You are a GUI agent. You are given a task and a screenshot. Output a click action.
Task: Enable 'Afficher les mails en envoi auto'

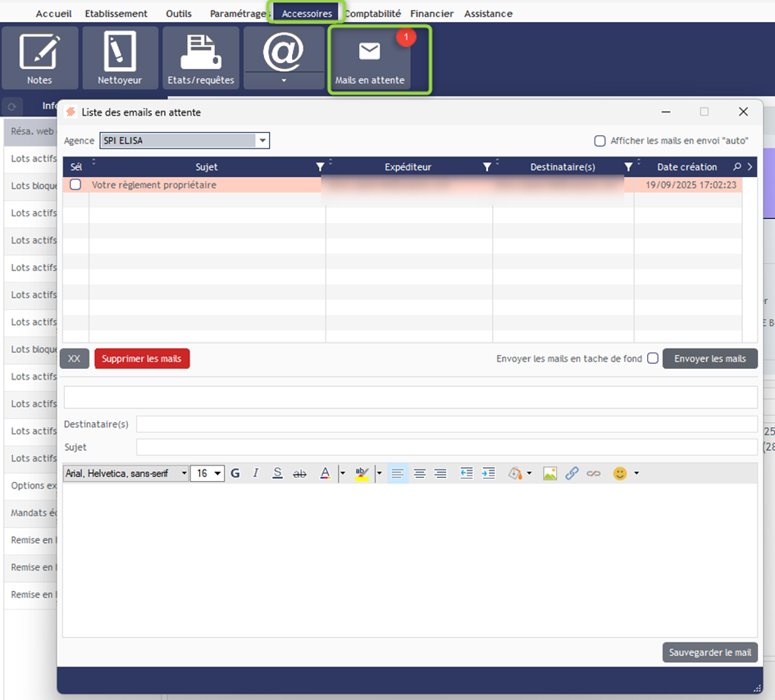pyautogui.click(x=600, y=141)
